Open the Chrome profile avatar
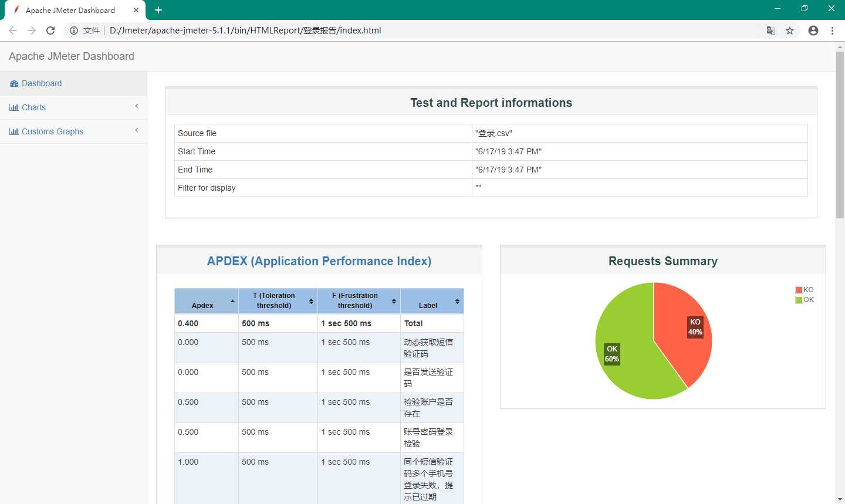845x504 pixels. tap(813, 31)
